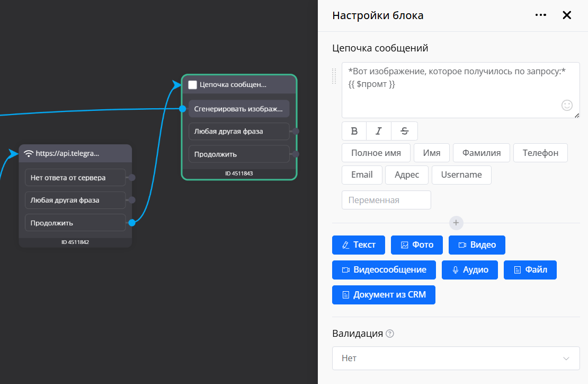This screenshot has width=588, height=384.
Task: Apply italic formatting to message text
Action: 379,131
